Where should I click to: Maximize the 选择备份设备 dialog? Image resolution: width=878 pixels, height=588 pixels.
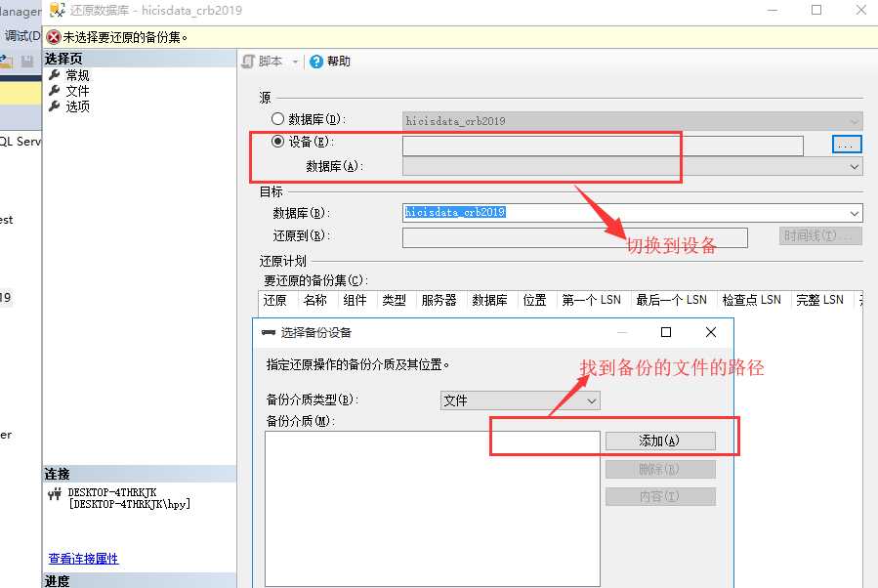(x=666, y=332)
